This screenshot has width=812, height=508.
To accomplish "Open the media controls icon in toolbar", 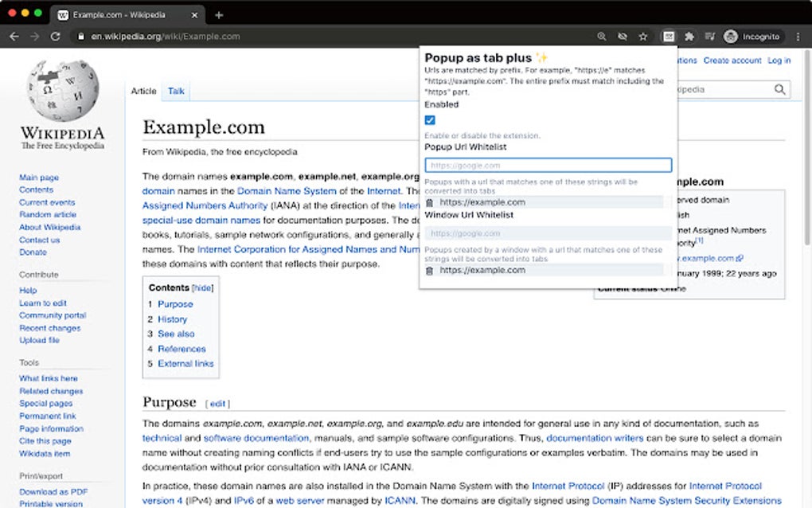I will [709, 36].
